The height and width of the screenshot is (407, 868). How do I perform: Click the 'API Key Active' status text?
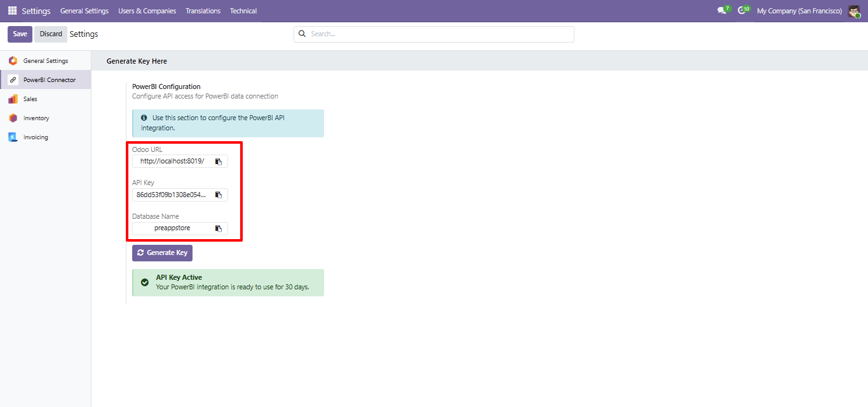179,278
